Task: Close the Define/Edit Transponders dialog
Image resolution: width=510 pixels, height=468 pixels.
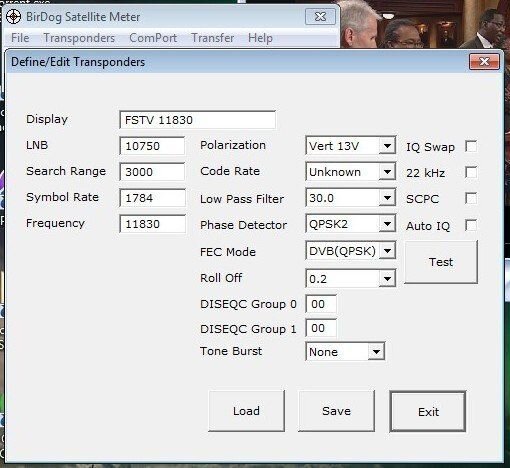Action: (484, 62)
